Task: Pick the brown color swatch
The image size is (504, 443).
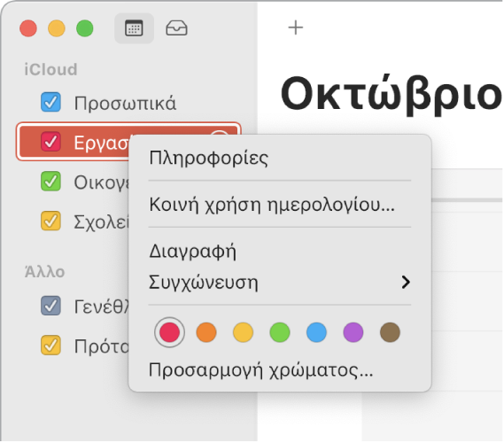Action: coord(390,332)
